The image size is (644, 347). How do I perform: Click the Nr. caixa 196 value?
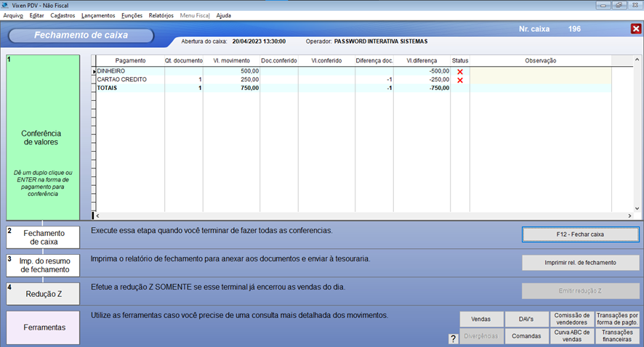click(x=574, y=29)
